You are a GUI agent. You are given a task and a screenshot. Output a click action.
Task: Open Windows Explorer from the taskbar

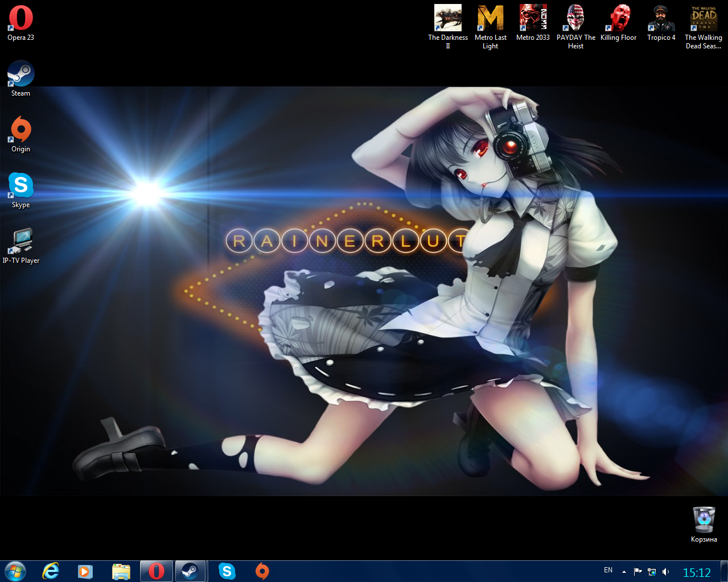121,571
